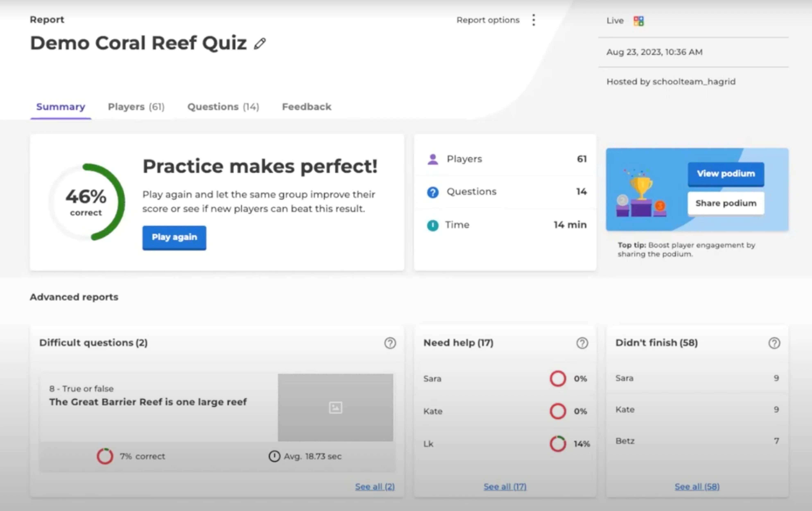
Task: Click the help icon in Need help card
Action: 582,343
